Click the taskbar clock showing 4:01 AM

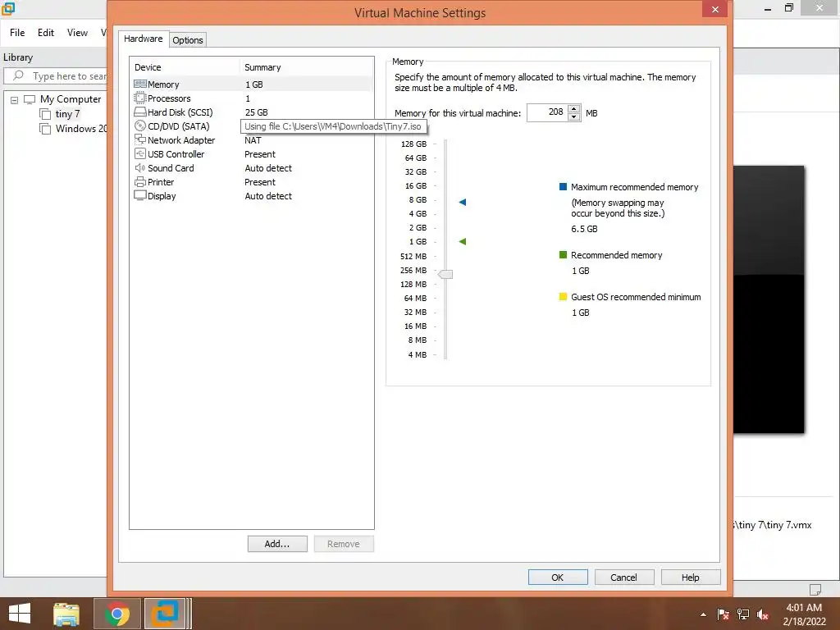[804, 608]
